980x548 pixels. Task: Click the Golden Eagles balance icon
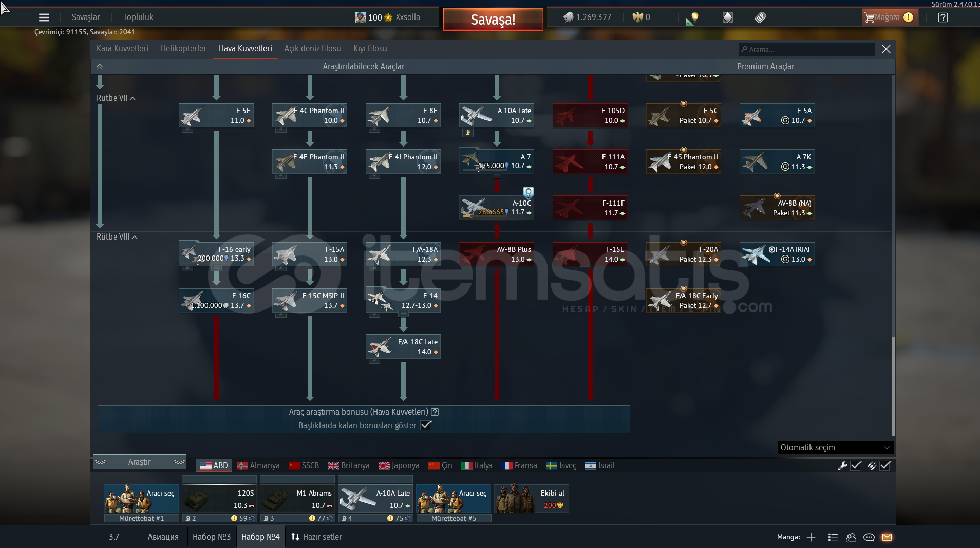click(x=637, y=17)
